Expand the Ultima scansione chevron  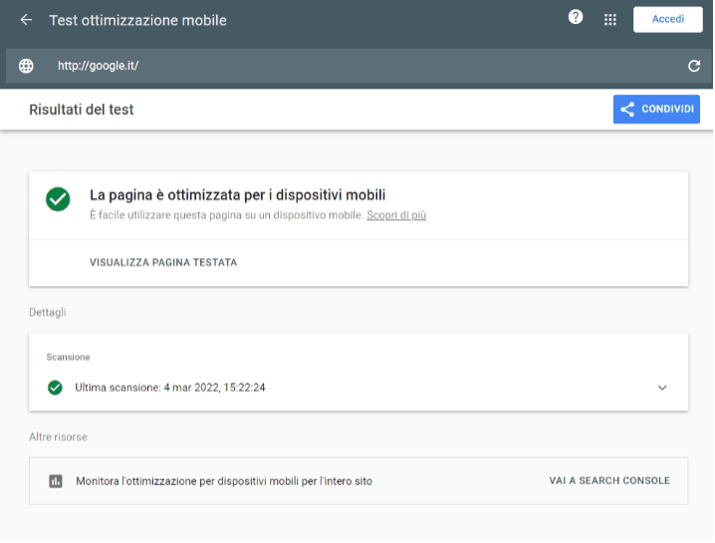click(662, 388)
